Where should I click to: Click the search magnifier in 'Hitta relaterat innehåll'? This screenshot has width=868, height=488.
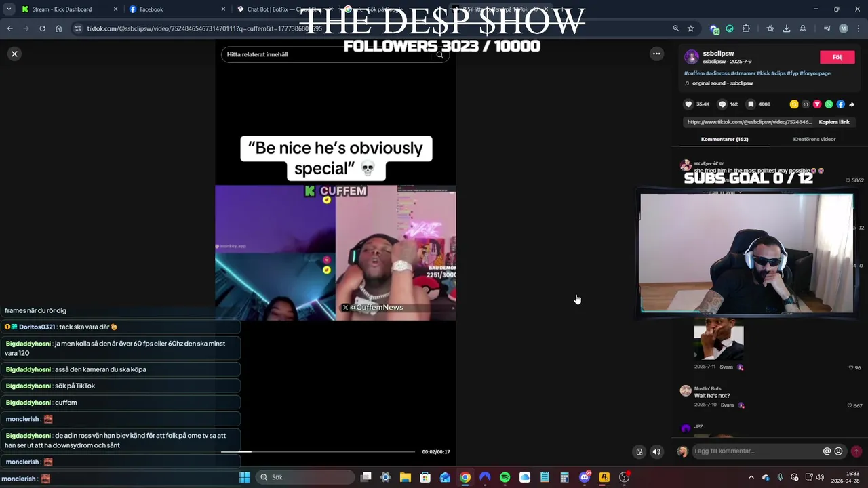(440, 54)
